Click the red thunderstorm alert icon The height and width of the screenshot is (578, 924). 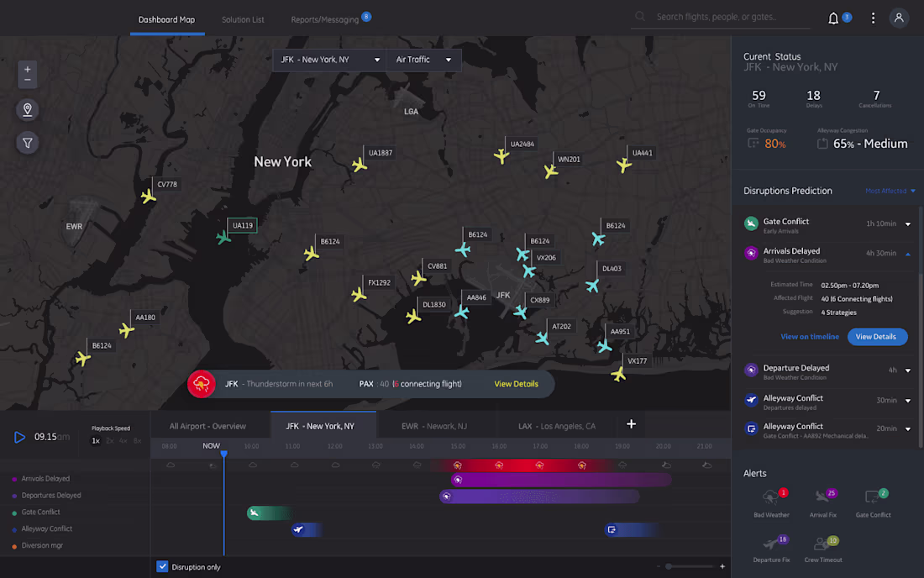(202, 384)
